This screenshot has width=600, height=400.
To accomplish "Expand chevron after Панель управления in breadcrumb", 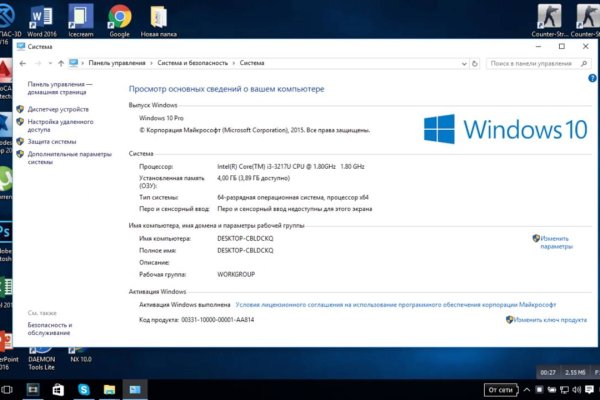I will [x=149, y=63].
